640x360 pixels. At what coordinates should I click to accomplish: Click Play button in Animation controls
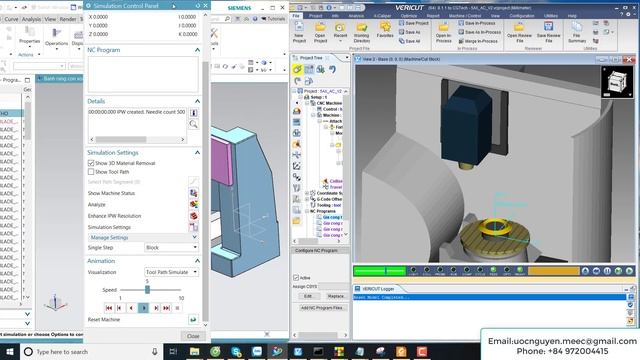(143, 308)
